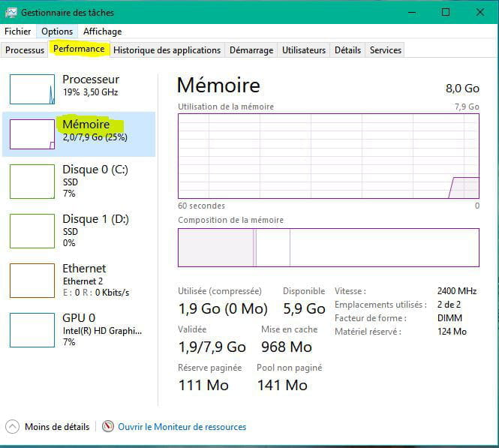Select the Ethernet graph in sidebar
This screenshot has width=499, height=448.
pyautogui.click(x=32, y=280)
